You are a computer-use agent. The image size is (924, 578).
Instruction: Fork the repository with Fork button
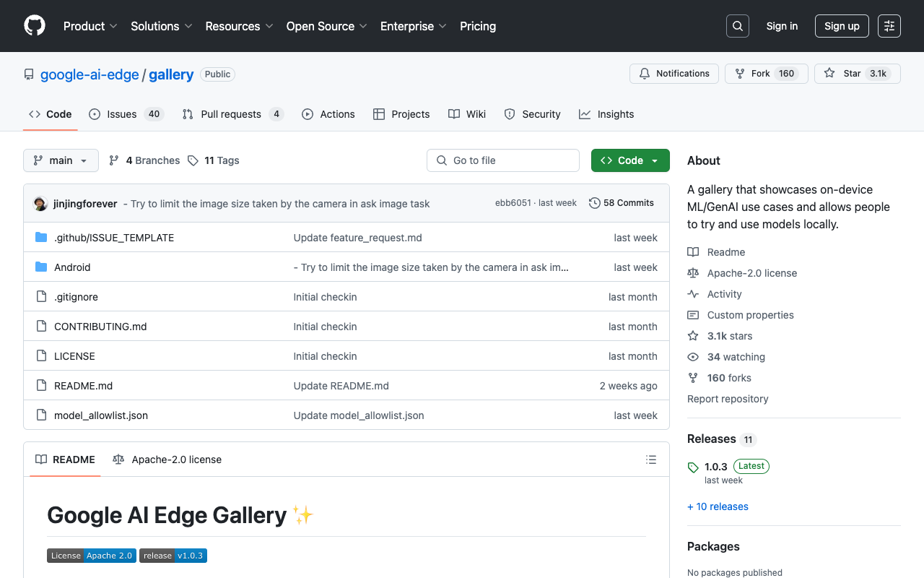766,74
